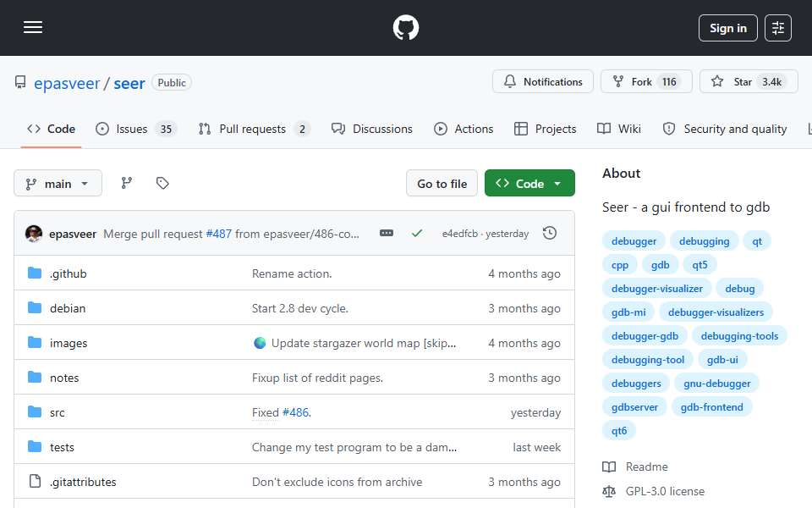Click the Readme book icon
The image size is (812, 508).
point(609,467)
